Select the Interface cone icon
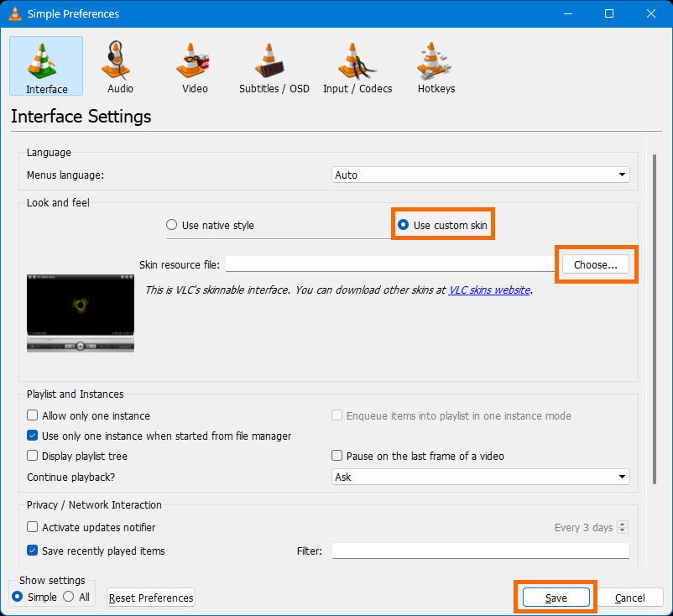This screenshot has width=673, height=616. coord(42,61)
